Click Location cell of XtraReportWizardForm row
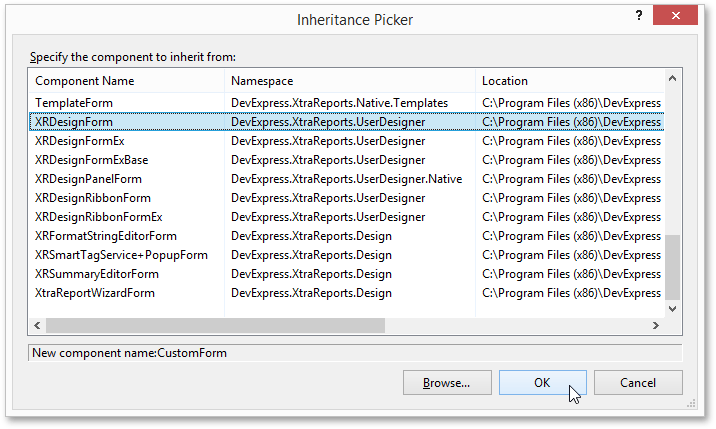This screenshot has width=716, height=429. click(x=571, y=293)
